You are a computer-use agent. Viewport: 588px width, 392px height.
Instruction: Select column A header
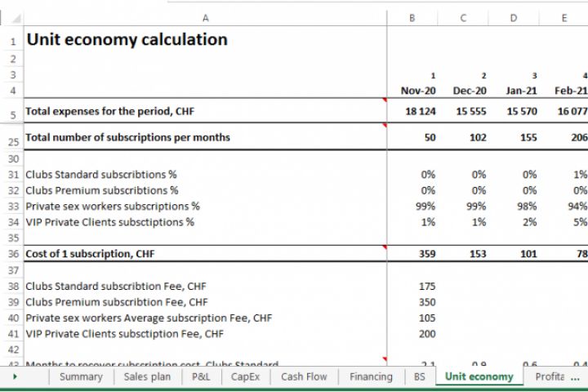(x=205, y=18)
